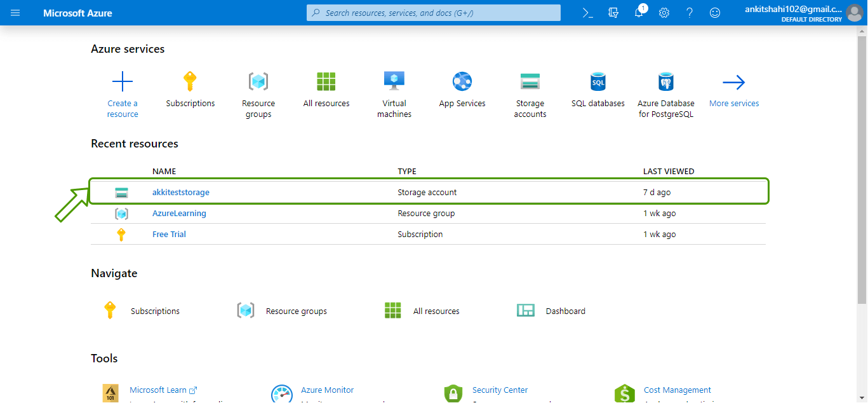Go to All resources label under Navigate
This screenshot has width=868, height=403.
436,311
